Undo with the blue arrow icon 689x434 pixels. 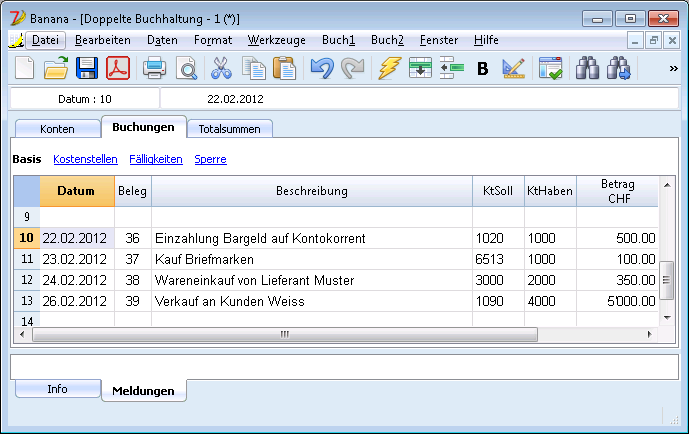click(322, 68)
